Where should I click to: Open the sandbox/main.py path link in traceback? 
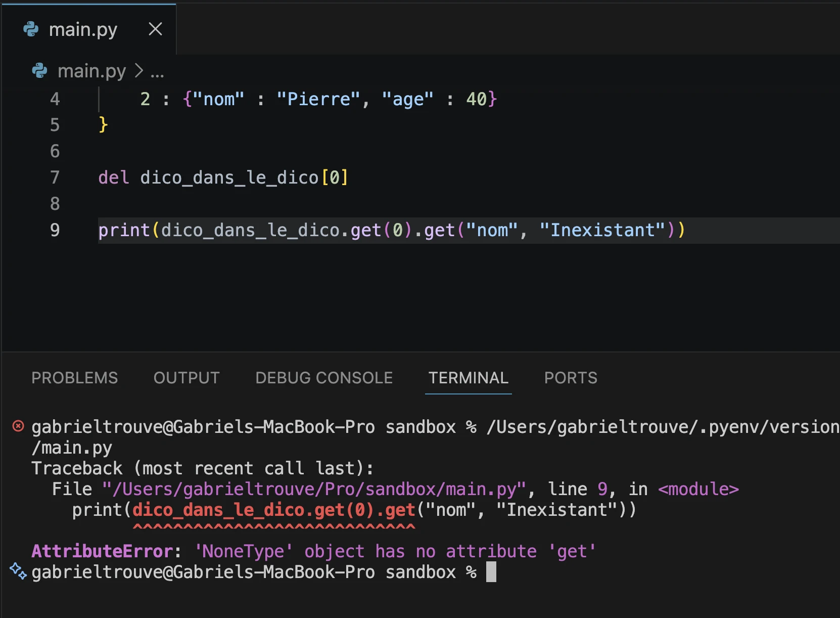point(314,489)
